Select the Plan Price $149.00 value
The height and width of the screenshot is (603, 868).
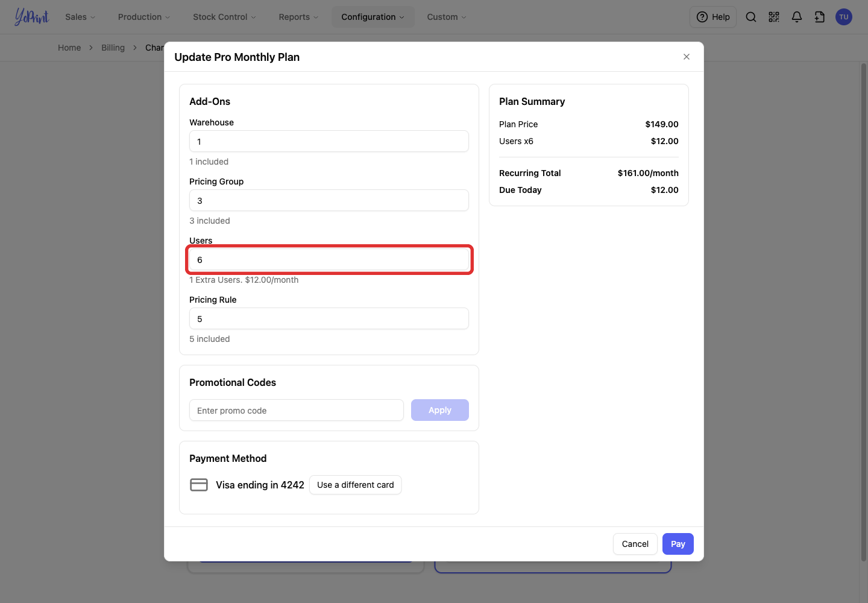[x=662, y=124]
